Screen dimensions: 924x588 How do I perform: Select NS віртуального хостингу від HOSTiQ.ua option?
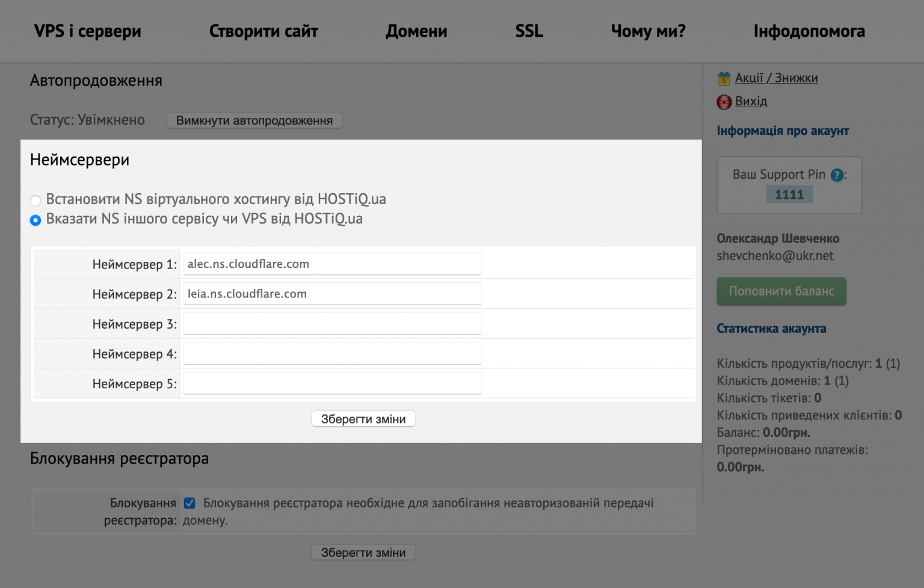(x=35, y=200)
